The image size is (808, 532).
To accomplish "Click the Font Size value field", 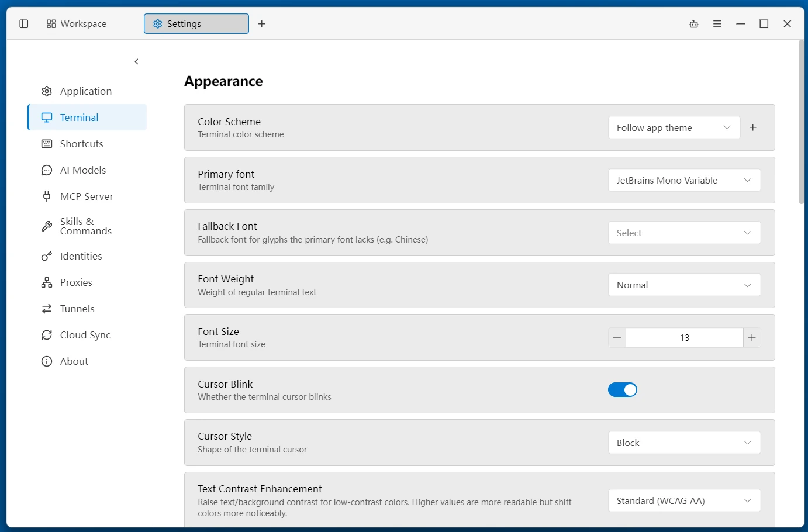I will click(x=685, y=337).
